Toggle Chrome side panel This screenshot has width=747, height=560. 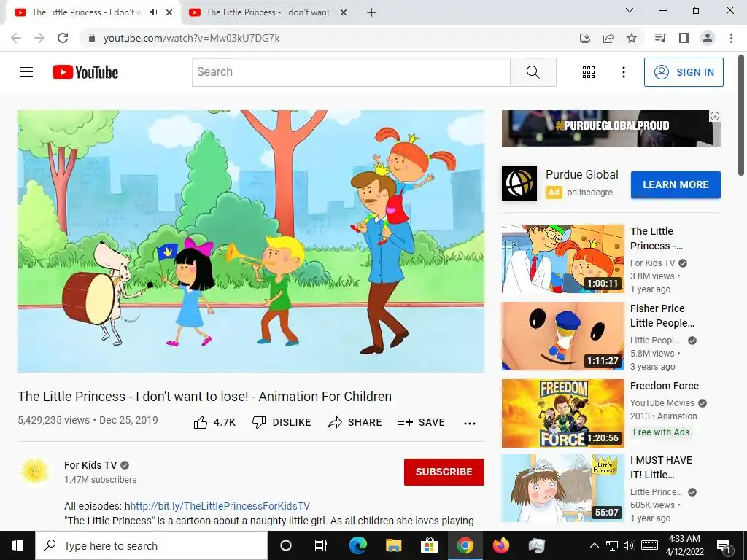[x=684, y=38]
